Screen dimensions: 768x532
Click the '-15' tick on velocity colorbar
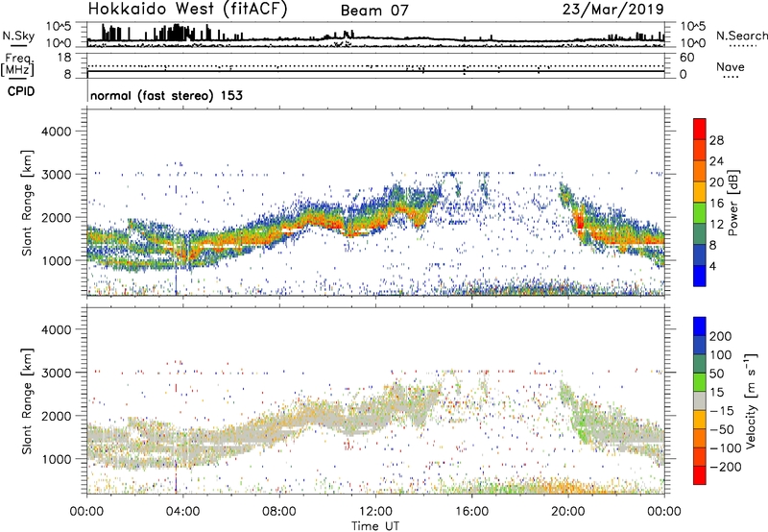[x=722, y=410]
